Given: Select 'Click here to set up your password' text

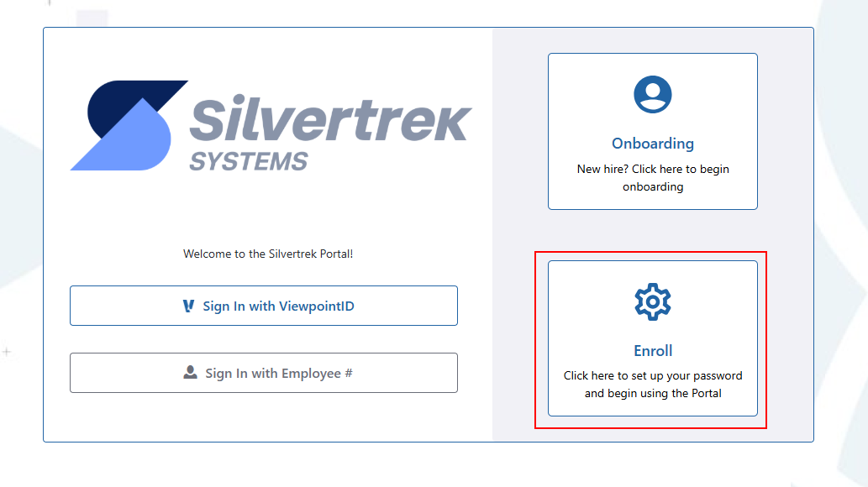Looking at the screenshot, I should pos(653,376).
